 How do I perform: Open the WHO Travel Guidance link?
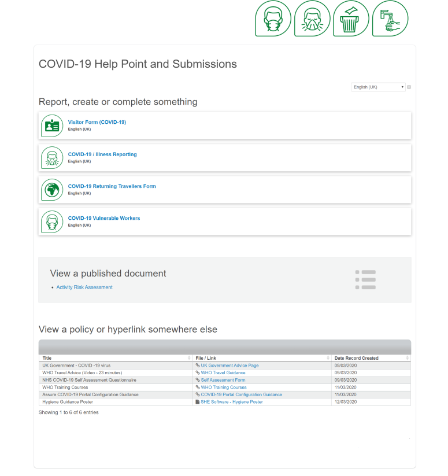(223, 373)
